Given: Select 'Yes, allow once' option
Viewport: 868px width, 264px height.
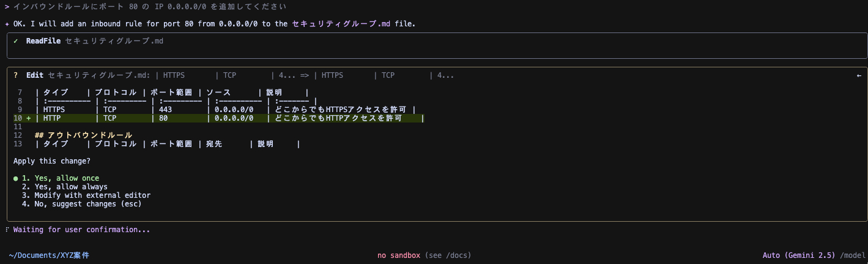Looking at the screenshot, I should point(66,178).
